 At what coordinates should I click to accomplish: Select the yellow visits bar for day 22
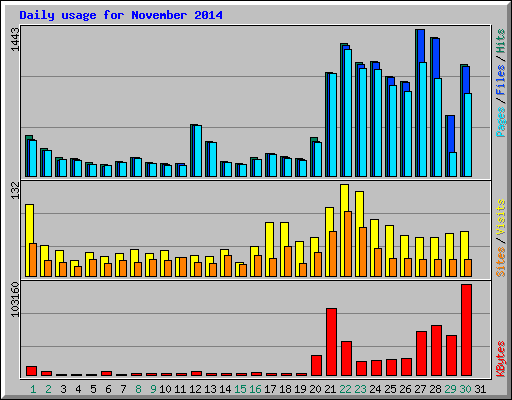click(x=343, y=230)
